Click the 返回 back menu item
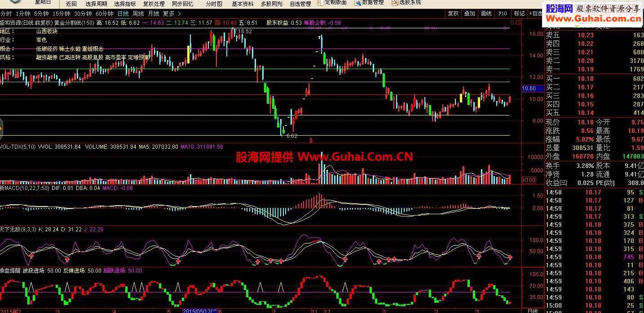The image size is (644, 313). tap(71, 4)
